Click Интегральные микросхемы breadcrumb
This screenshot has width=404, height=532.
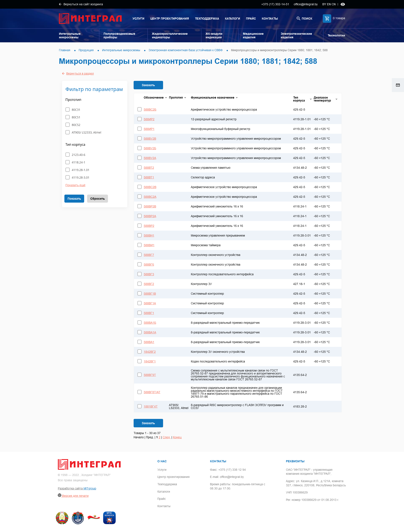click(121, 50)
